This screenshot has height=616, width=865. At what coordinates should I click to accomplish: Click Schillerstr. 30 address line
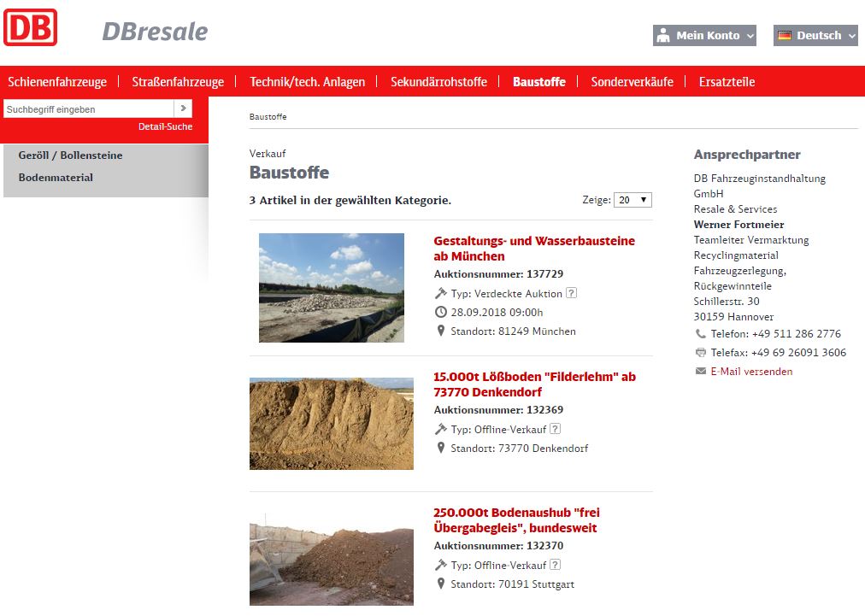(727, 301)
